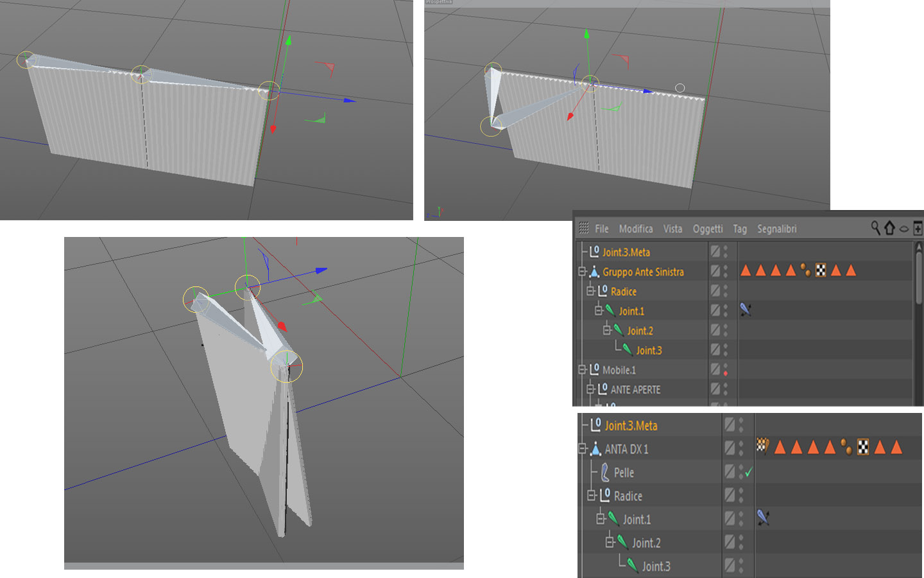
Task: Click the polygon object icon of Gruppo Ante Sinistra
Action: [594, 272]
